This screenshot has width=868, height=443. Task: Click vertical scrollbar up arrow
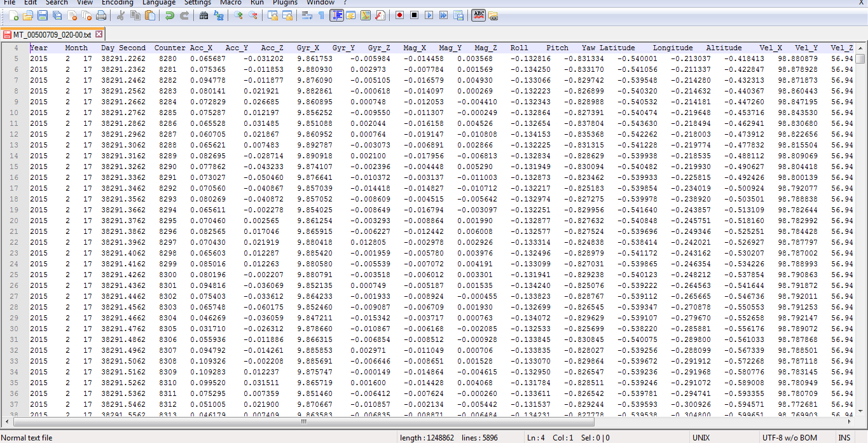(860, 48)
